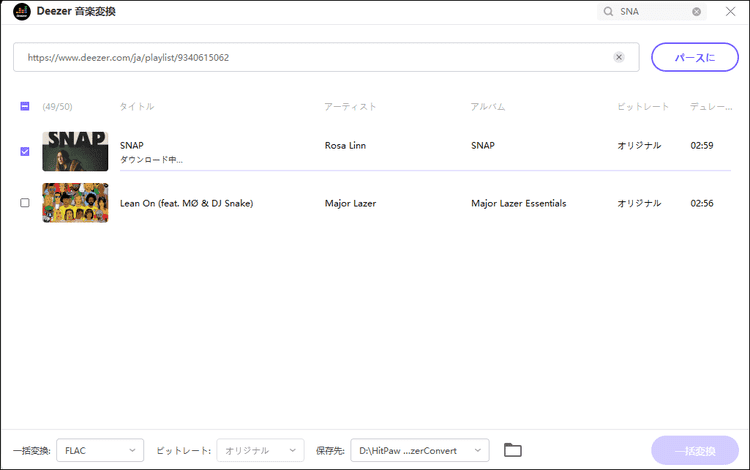Click the アルバム column header
The width and height of the screenshot is (750, 470).
[487, 106]
